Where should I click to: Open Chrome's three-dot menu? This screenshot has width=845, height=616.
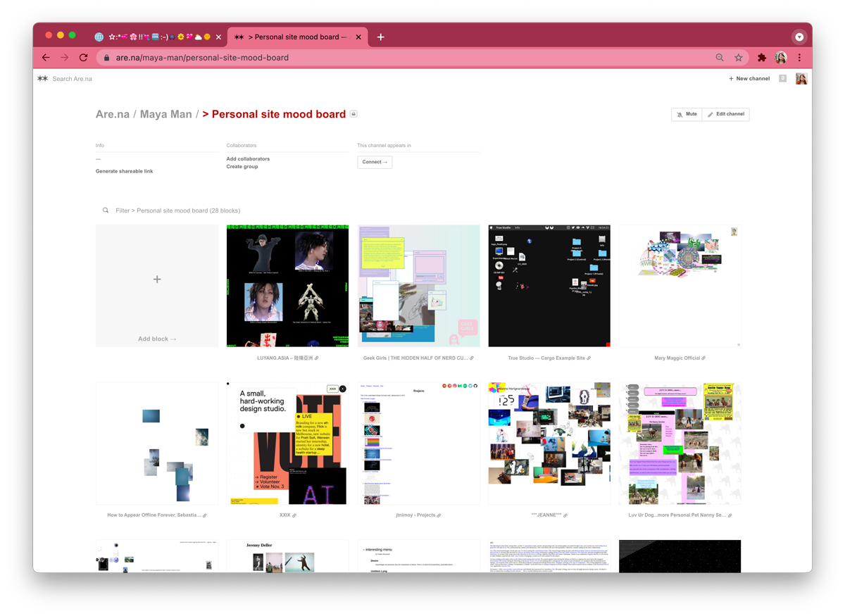800,58
